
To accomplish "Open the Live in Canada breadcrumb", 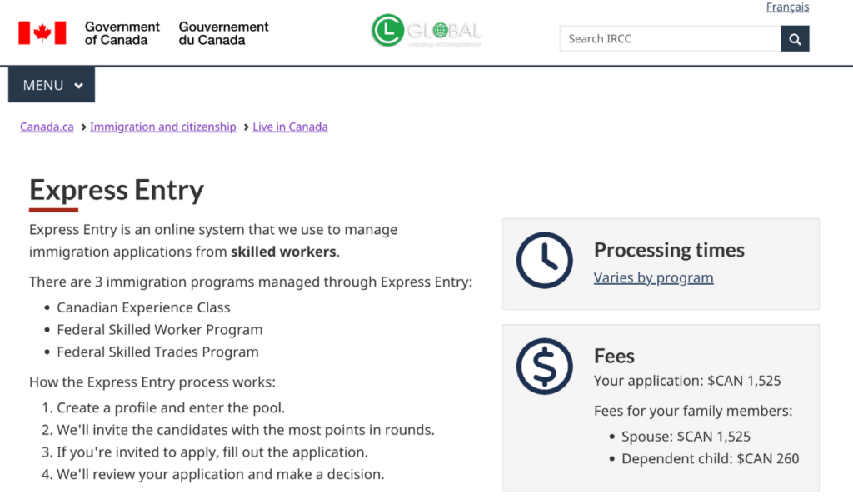I will (x=290, y=127).
